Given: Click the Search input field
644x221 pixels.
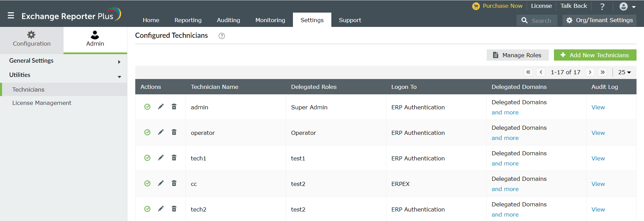Looking at the screenshot, I should pos(541,20).
